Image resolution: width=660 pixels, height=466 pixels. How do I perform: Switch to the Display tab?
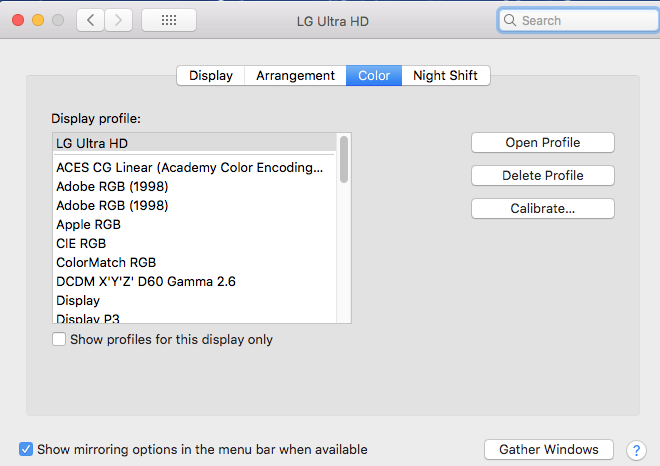[211, 75]
